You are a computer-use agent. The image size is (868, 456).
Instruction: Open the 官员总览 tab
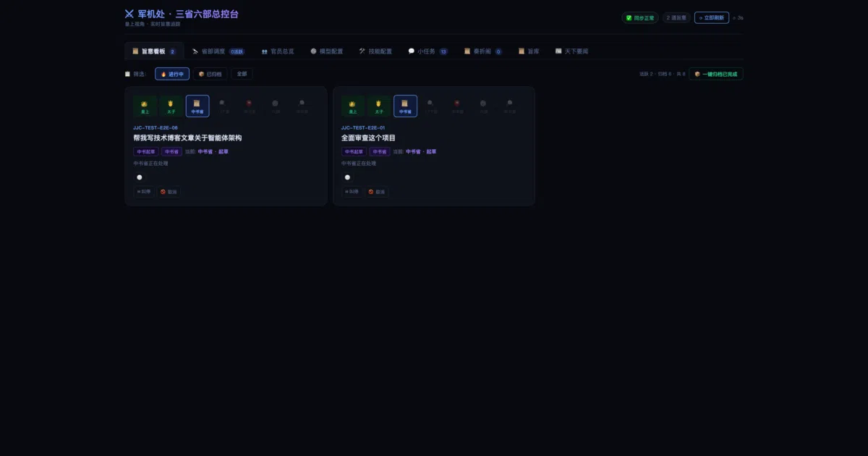278,51
